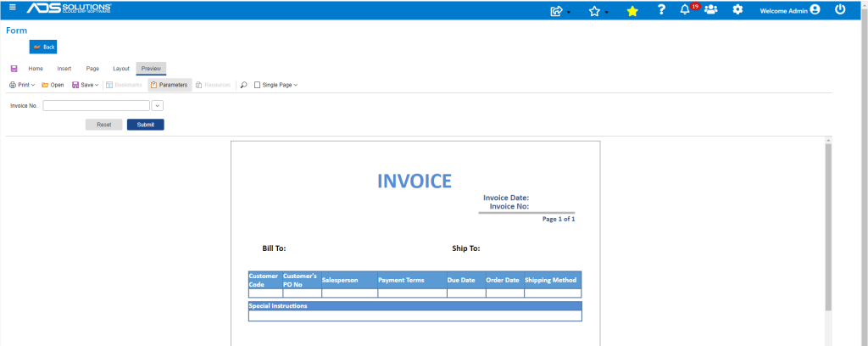Click the Welcome Admin profile icon
868x346 pixels.
815,9
